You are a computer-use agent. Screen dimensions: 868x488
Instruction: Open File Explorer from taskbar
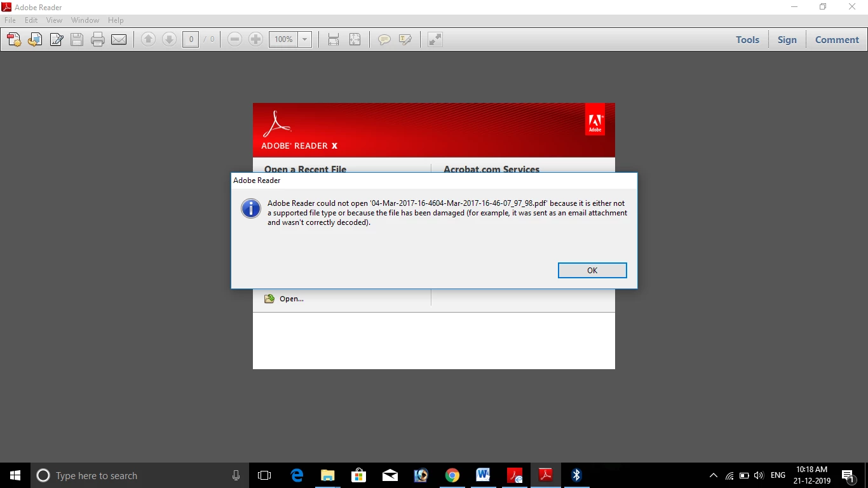pyautogui.click(x=327, y=475)
